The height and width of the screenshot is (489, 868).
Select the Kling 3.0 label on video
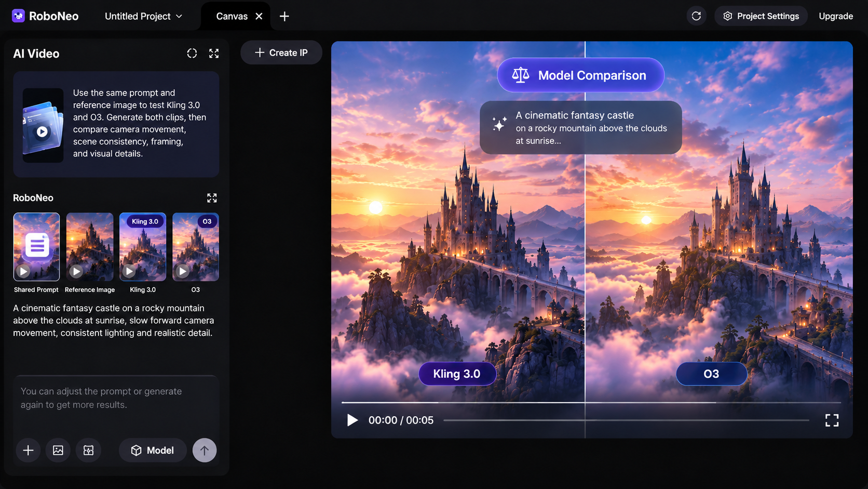[457, 374]
